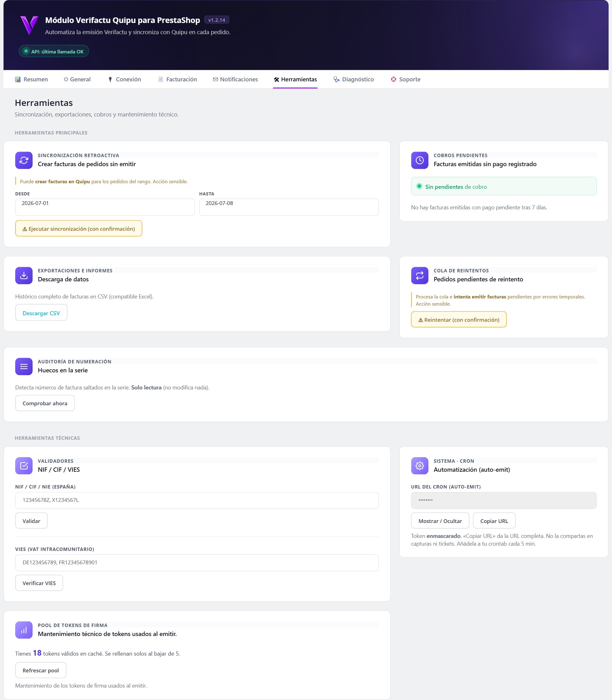Click the list icon of Auditoría de numeración
The width and height of the screenshot is (612, 700).
pos(24,366)
